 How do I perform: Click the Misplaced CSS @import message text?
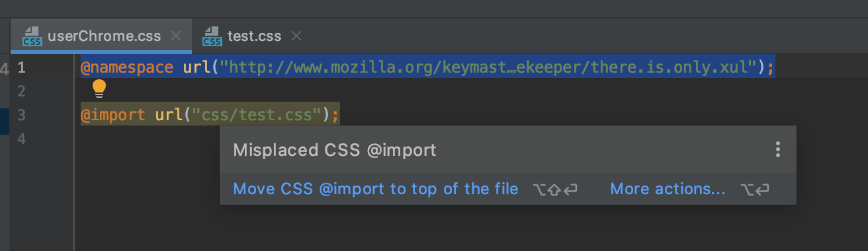(x=335, y=150)
